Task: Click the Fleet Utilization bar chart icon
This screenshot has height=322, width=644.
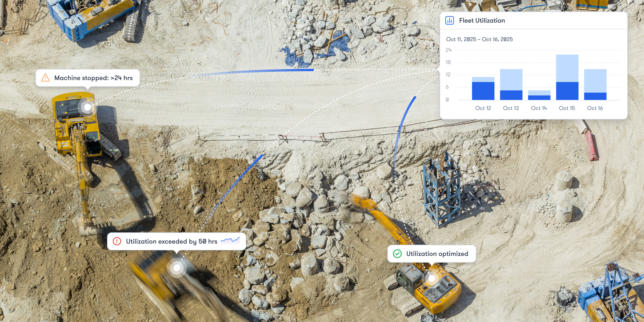Action: (x=450, y=20)
